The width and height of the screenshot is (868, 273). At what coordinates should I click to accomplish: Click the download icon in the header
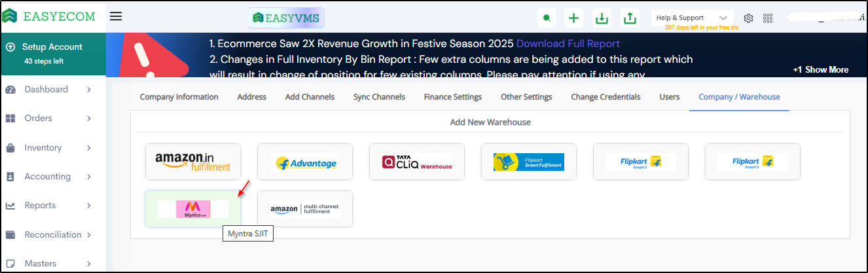(x=602, y=18)
